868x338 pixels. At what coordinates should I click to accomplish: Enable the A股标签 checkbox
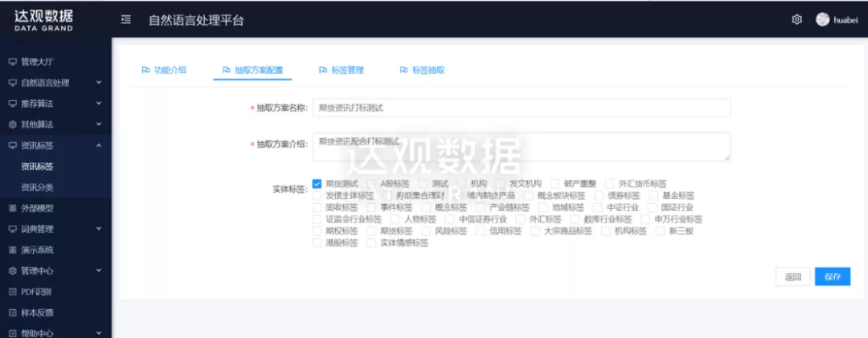tap(371, 184)
